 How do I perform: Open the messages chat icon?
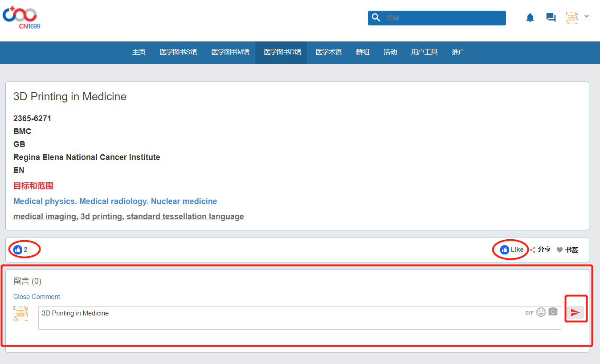551,18
